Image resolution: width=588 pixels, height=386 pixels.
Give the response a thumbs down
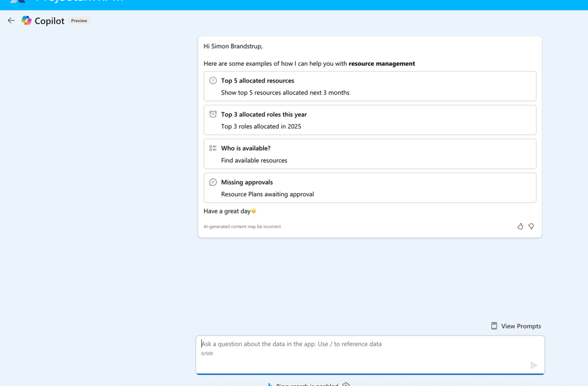531,226
